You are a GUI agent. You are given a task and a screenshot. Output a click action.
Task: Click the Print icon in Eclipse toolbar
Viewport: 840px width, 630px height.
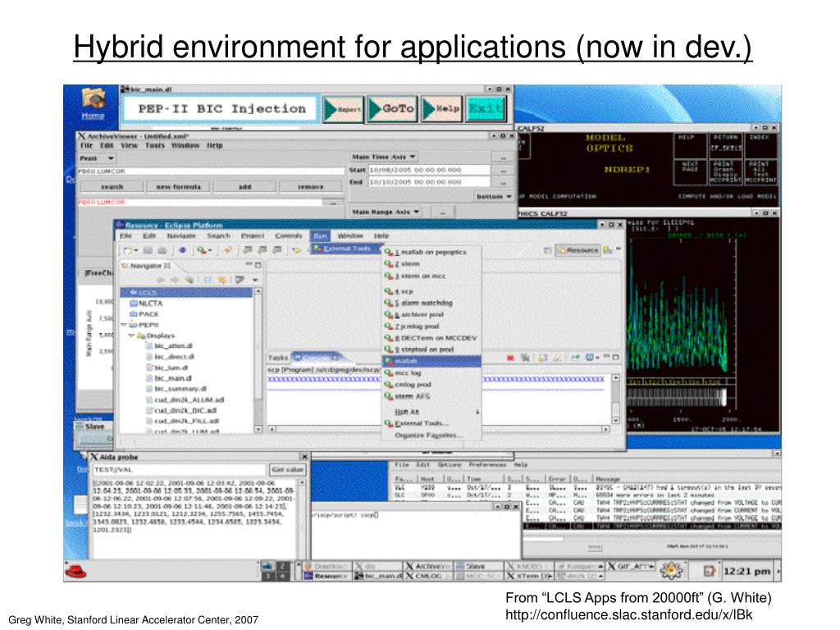[x=162, y=250]
